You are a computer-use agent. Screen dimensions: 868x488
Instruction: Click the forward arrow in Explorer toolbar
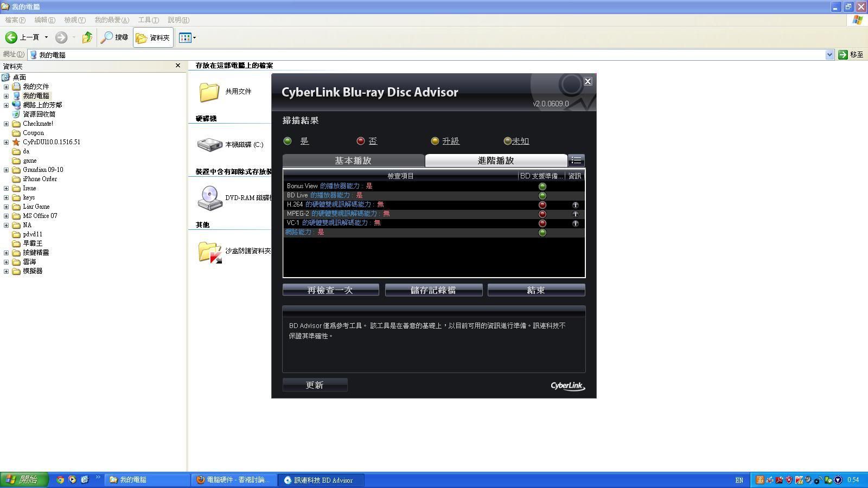tap(61, 37)
